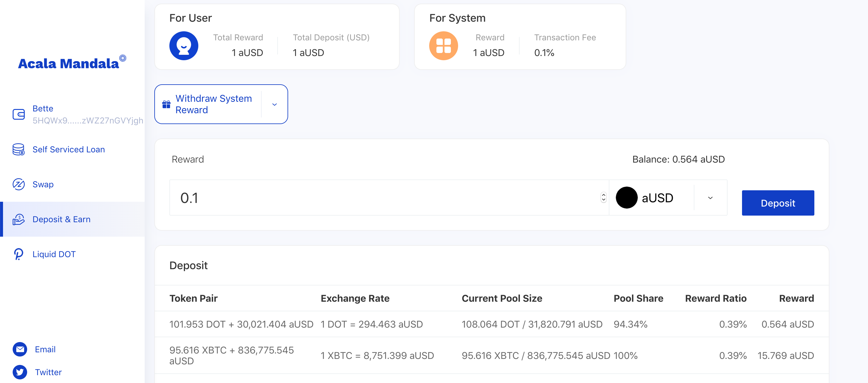Click the Balance: 0.564 aUSD text
Screen dimensions: 868x383
pyautogui.click(x=678, y=159)
